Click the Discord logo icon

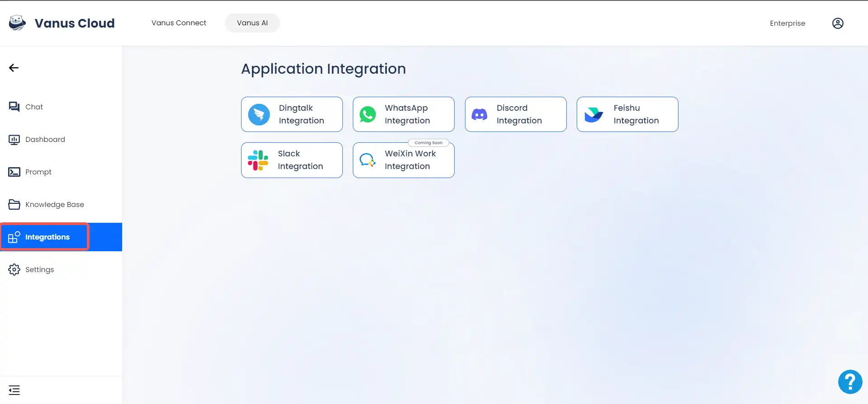click(x=479, y=115)
